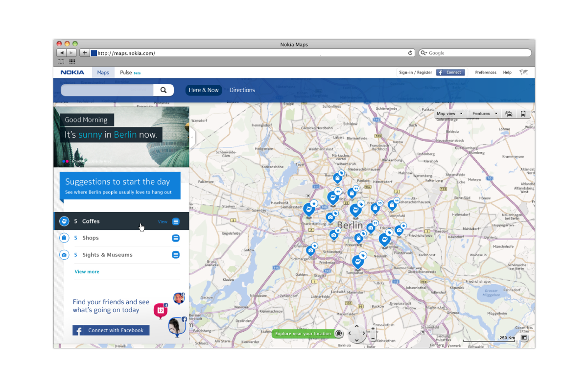Image resolution: width=588 pixels, height=392 pixels.
Task: Open Preferences menu
Action: click(486, 73)
